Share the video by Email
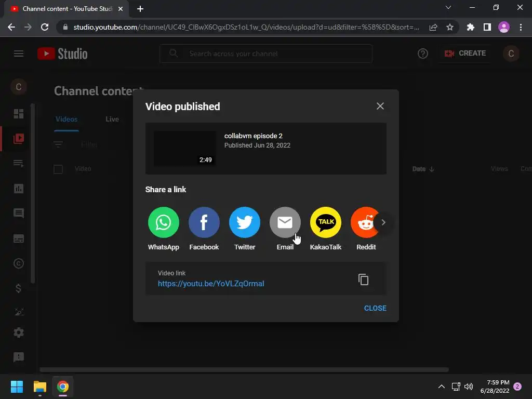Image resolution: width=532 pixels, height=399 pixels. 285,222
